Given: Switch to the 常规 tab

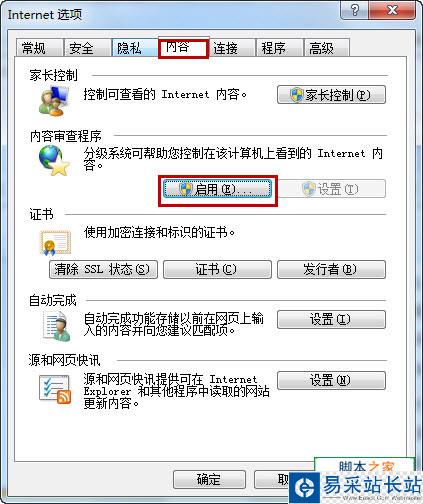Looking at the screenshot, I should tap(39, 48).
